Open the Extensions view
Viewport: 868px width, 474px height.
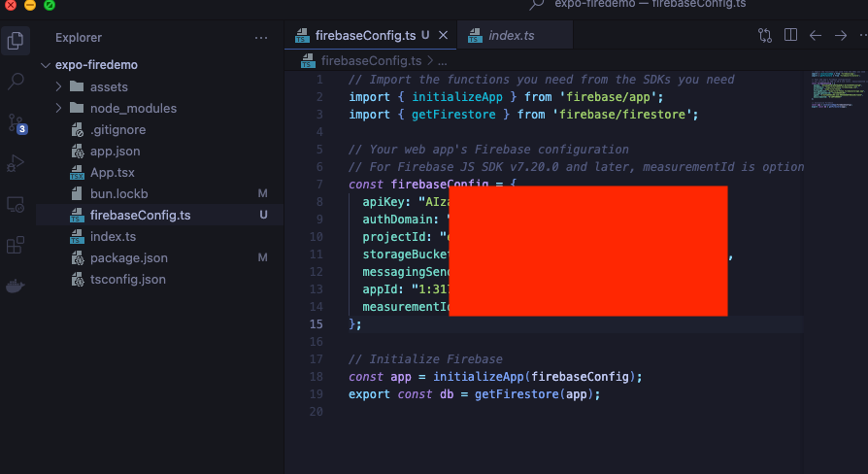(x=16, y=245)
